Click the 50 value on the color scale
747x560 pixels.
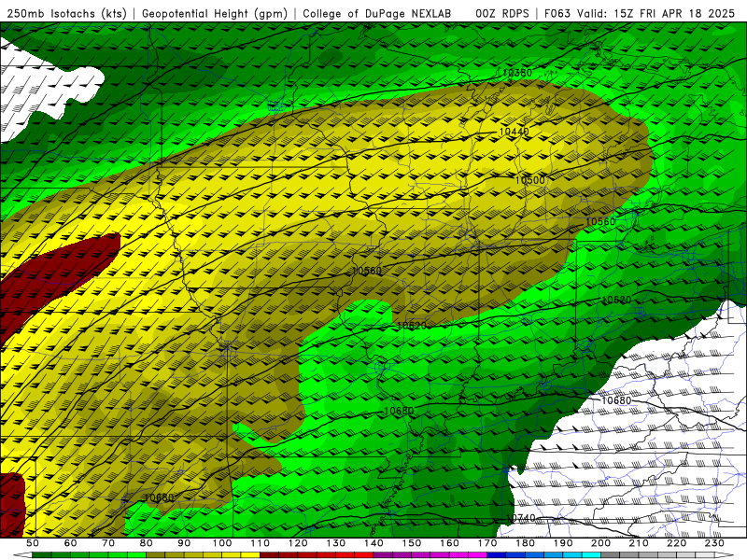coord(32,543)
